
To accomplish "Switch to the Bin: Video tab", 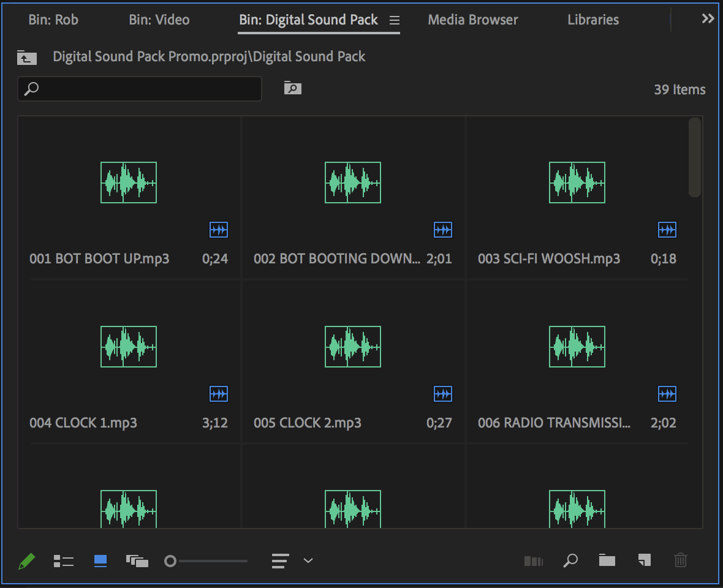I will click(159, 20).
